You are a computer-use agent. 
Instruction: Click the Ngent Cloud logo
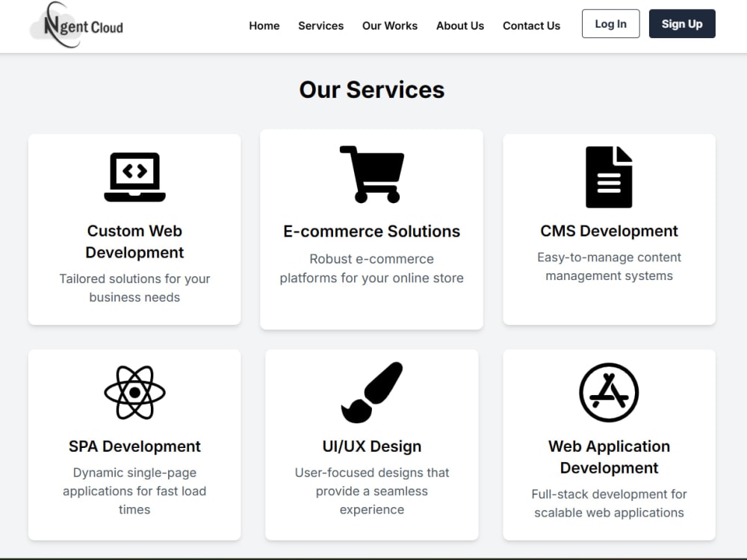pyautogui.click(x=77, y=25)
